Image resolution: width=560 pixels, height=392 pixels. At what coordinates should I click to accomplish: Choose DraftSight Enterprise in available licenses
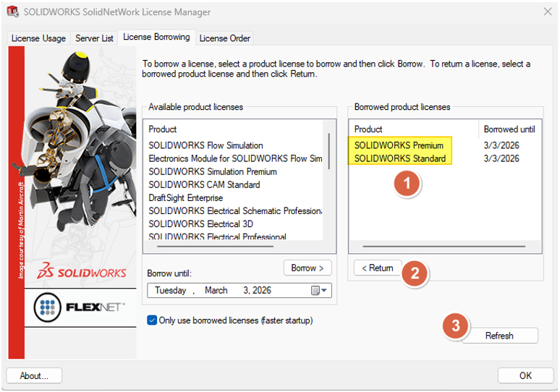pos(185,197)
